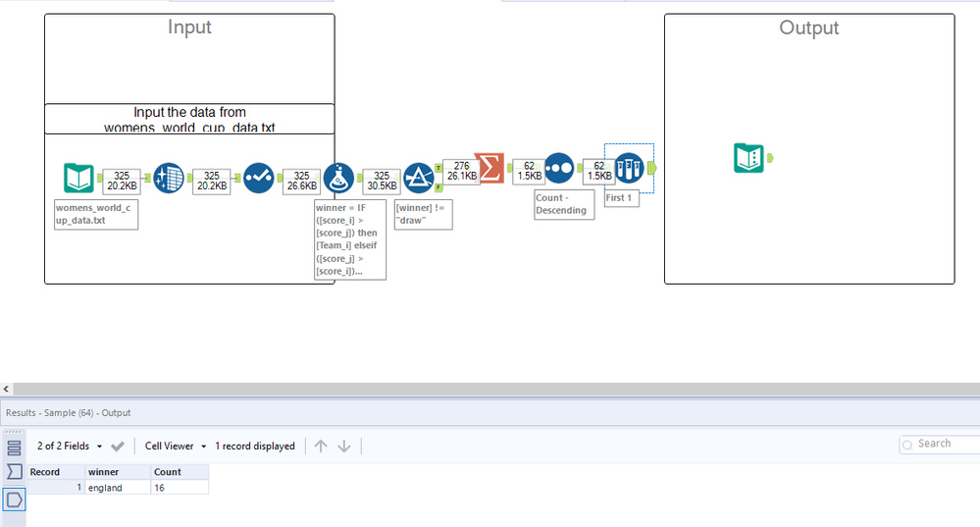Viewport: 980px width, 527px height.
Task: Click the Count column header
Action: point(180,472)
